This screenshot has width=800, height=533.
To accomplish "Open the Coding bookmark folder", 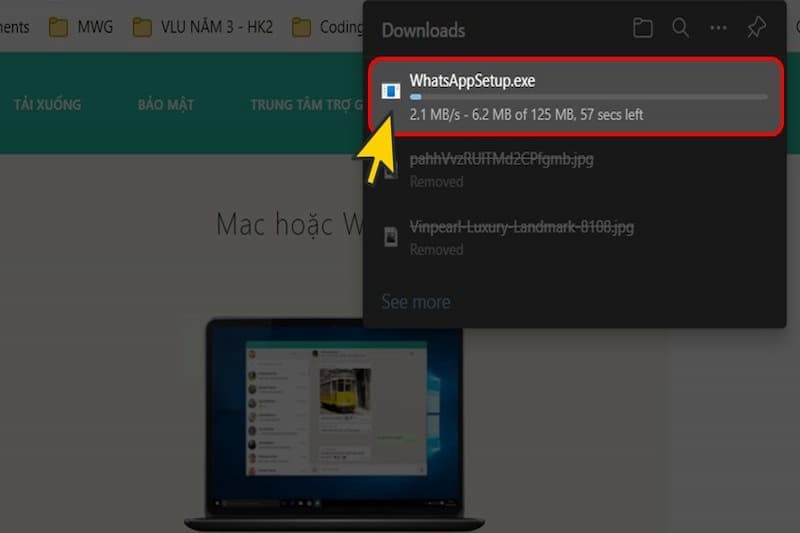I will [x=327, y=27].
